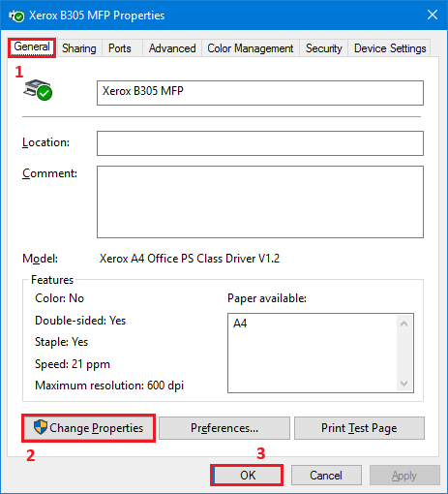Click the Preferences... button
The width and height of the screenshot is (448, 494).
point(224,428)
